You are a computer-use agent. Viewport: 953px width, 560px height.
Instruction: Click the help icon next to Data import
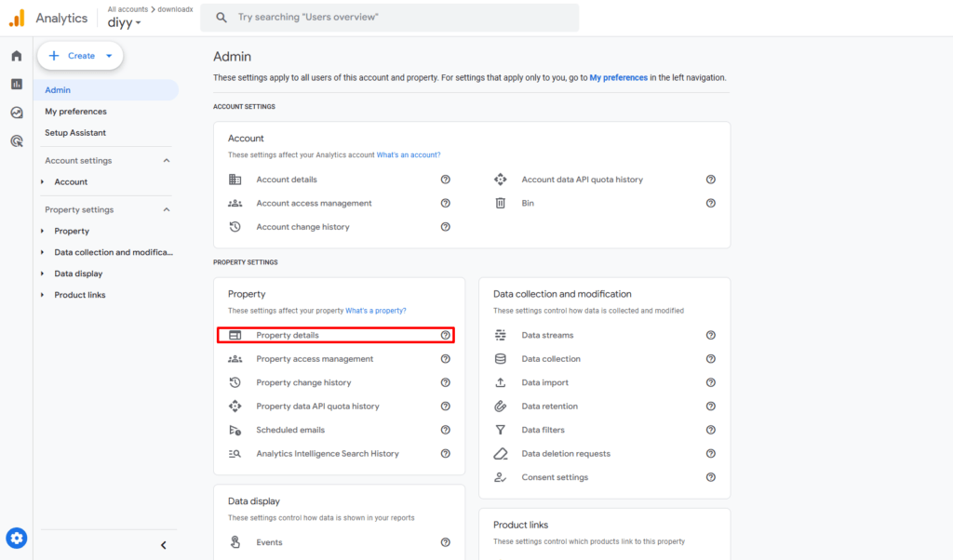tap(710, 382)
